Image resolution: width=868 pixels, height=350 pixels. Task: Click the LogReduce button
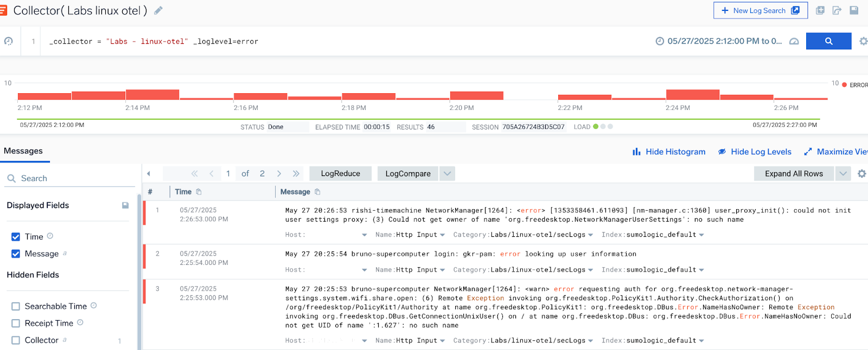click(x=341, y=173)
